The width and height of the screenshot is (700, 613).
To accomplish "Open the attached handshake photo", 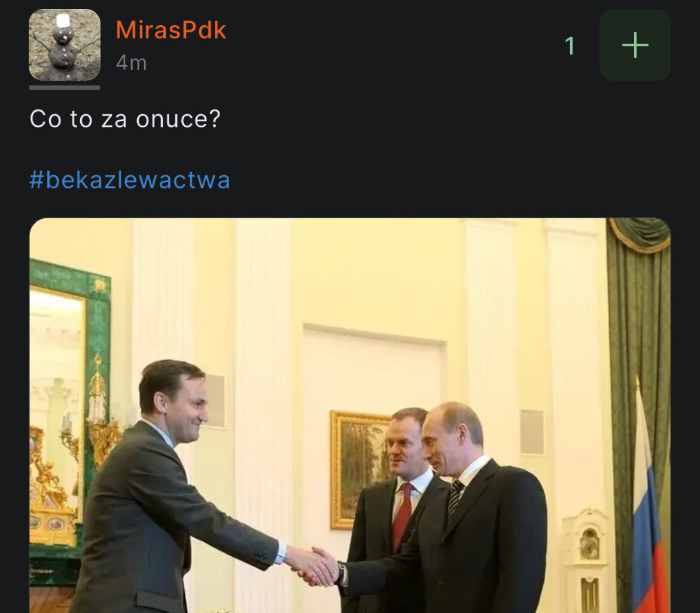I will pos(350,416).
